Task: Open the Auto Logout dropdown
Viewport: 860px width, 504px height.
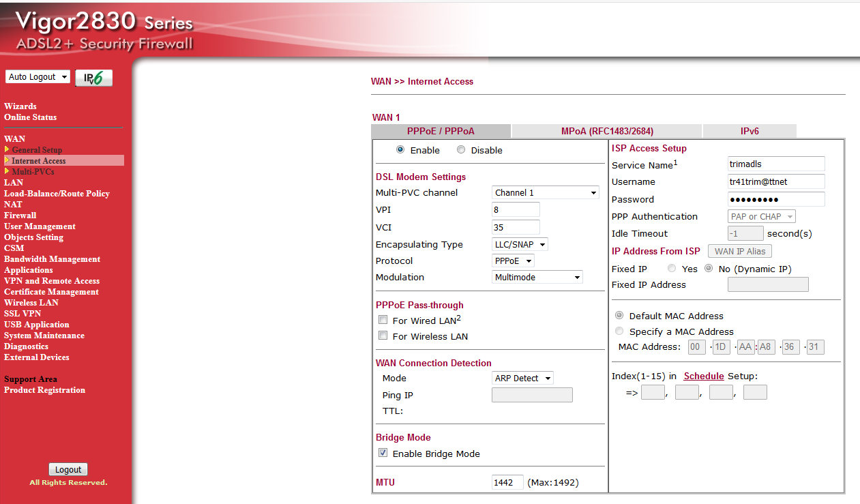Action: [x=38, y=77]
